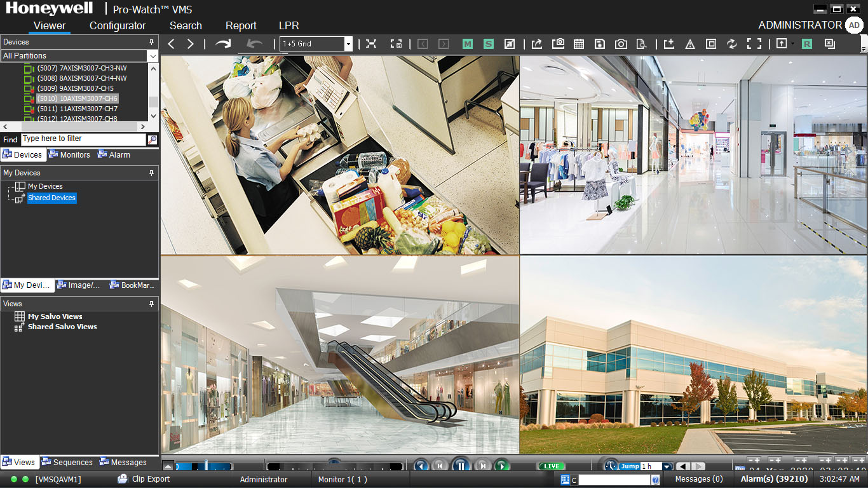Open the 1+5 Grid layout dropdown
This screenshot has height=488, width=868.
(x=348, y=44)
